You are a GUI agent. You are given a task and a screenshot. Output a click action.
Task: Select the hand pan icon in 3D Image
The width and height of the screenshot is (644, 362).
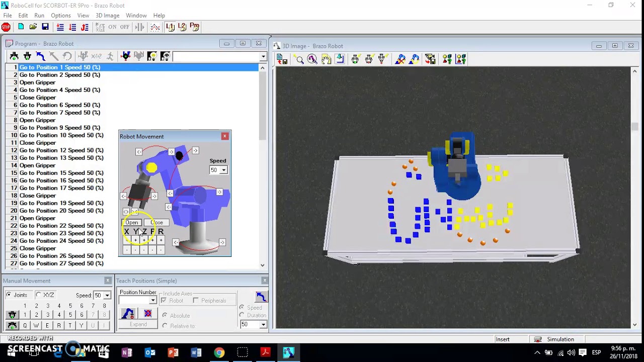[x=326, y=60]
